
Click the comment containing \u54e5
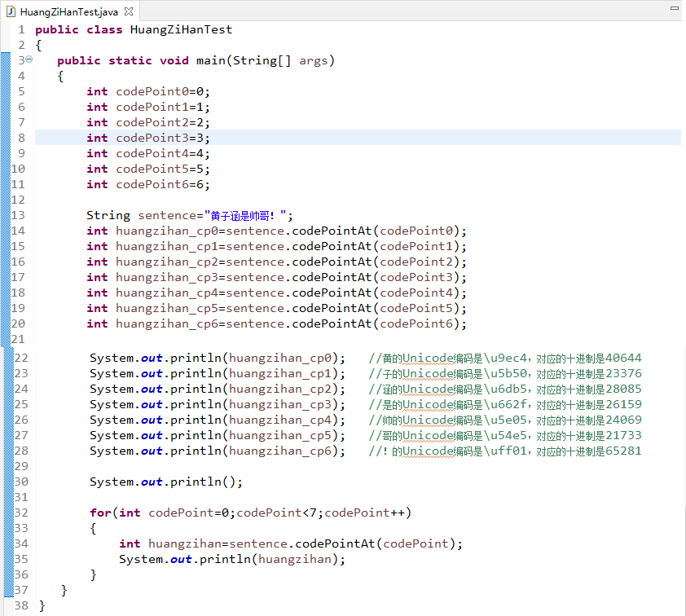point(505,435)
